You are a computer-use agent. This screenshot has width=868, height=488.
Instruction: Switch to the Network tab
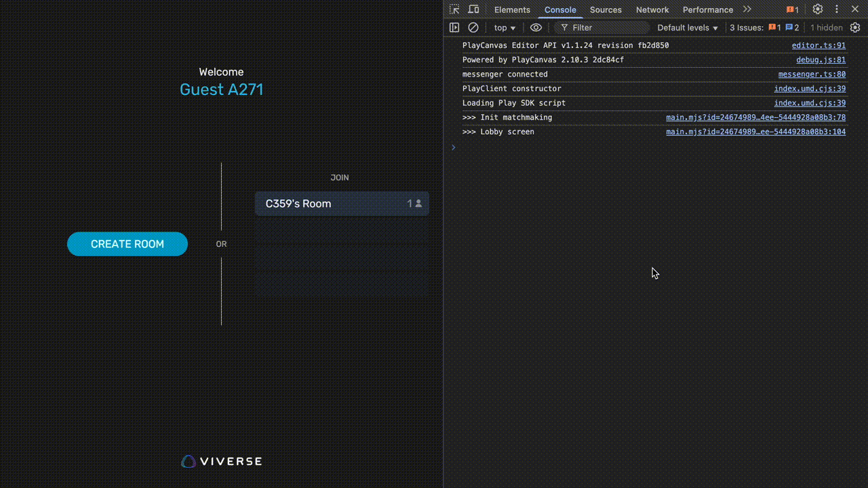point(652,9)
